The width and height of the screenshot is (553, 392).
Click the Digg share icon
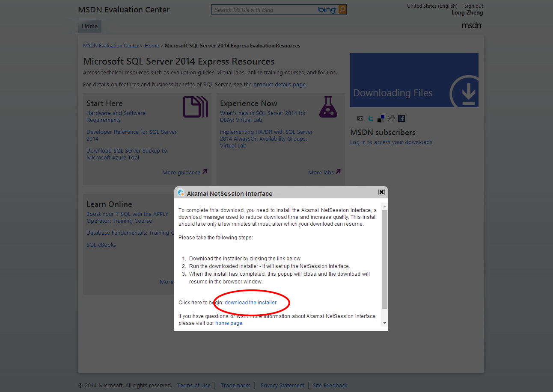(391, 118)
